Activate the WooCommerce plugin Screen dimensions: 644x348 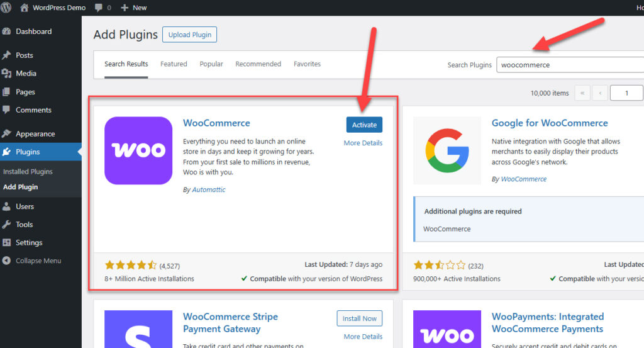[x=364, y=125]
